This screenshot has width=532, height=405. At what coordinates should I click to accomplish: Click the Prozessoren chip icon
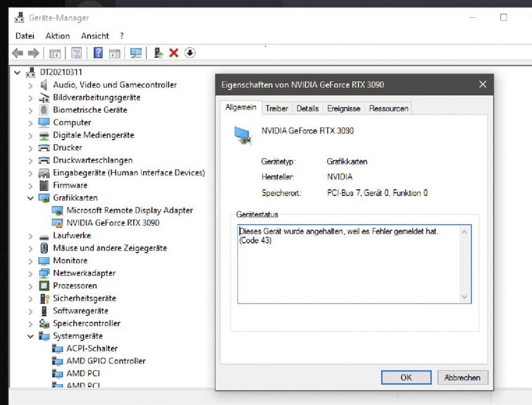[44, 286]
